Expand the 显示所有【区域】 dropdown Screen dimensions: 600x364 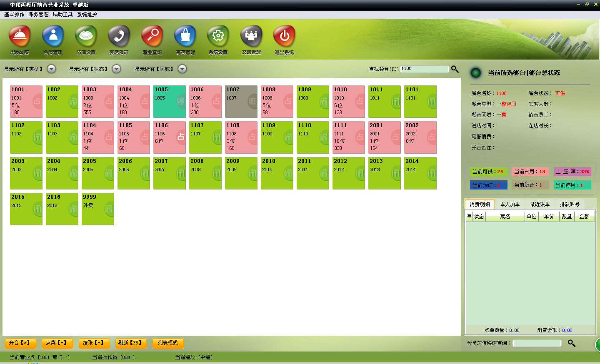tap(182, 69)
